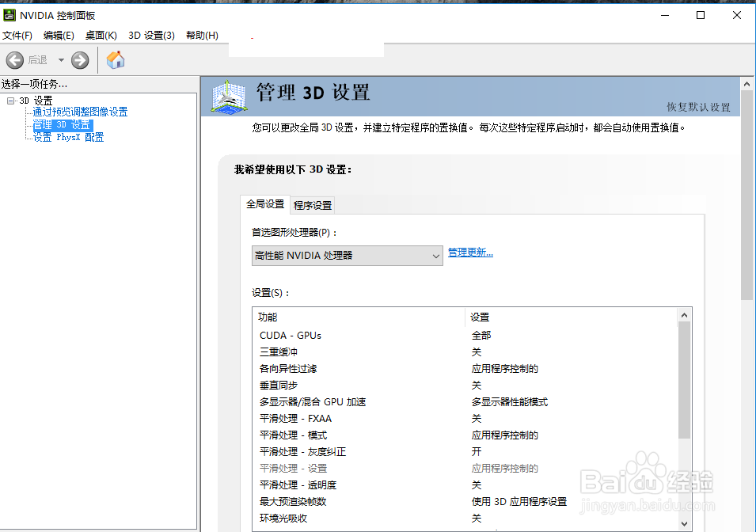Open the 文件(F) menu
Screen dimensions: 756x532
point(18,35)
